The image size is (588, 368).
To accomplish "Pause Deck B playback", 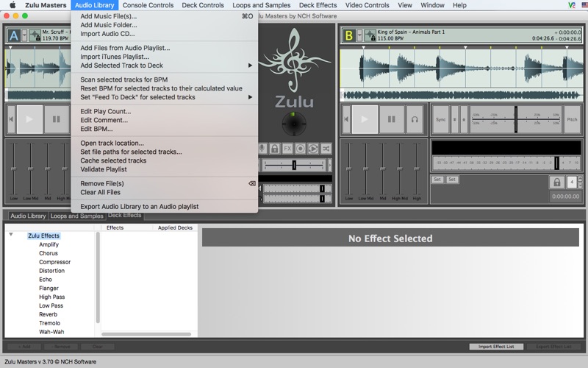I will pyautogui.click(x=392, y=119).
